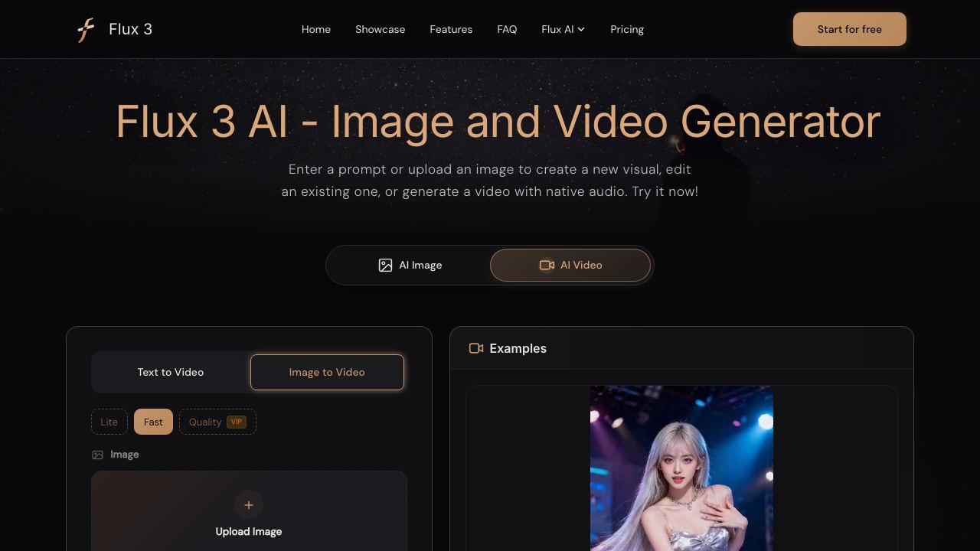
Task: Click the Start for free button
Action: coord(850,29)
